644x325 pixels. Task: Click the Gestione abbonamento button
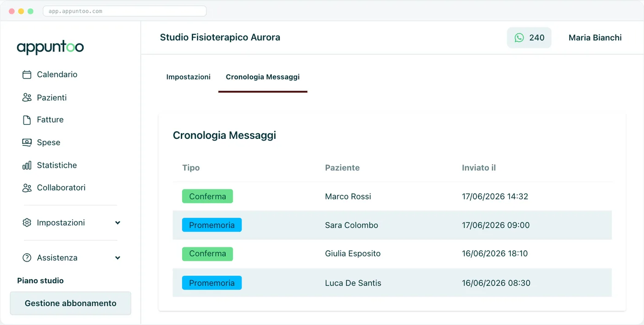click(70, 303)
